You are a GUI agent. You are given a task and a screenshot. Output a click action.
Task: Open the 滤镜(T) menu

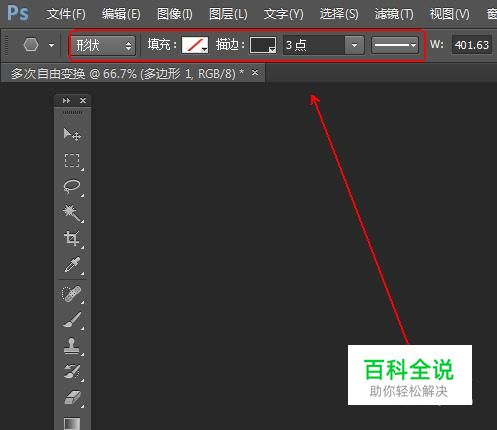click(x=394, y=14)
